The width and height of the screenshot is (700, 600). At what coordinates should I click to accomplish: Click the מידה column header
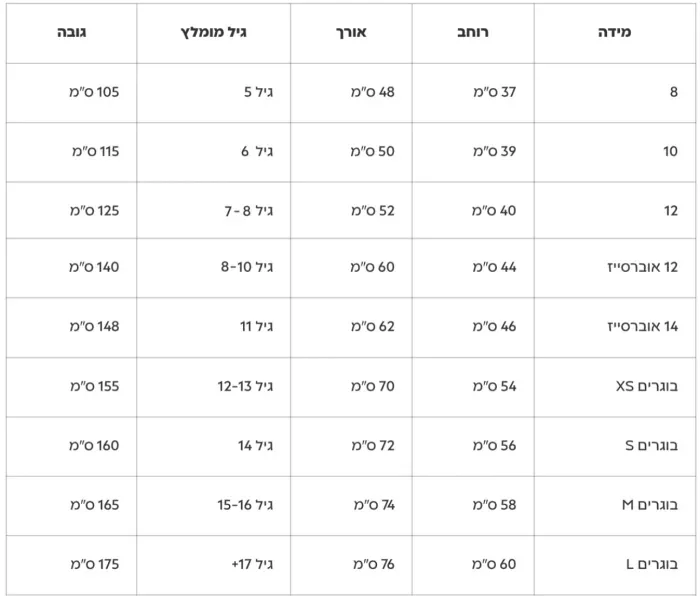pos(614,33)
